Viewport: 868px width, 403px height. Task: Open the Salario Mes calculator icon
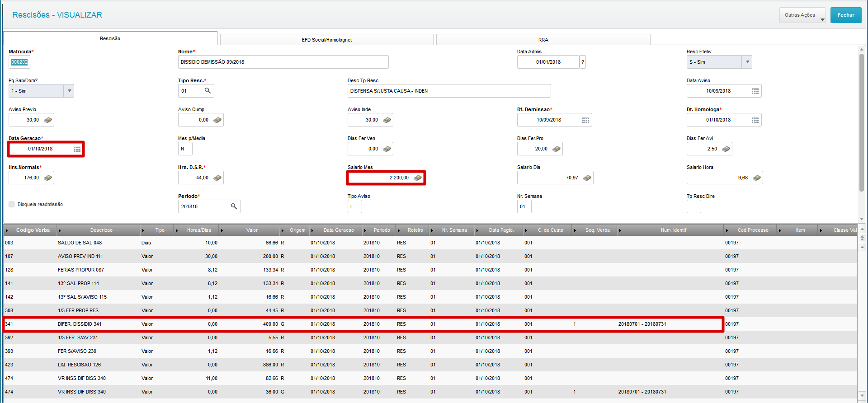418,178
